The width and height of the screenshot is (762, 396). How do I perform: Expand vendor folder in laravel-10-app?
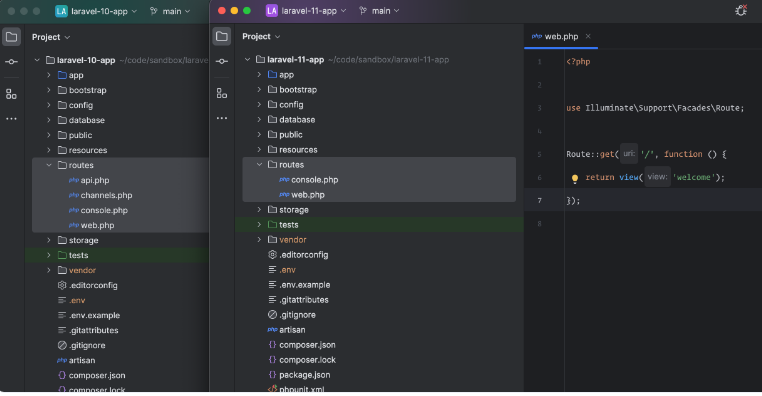coord(49,270)
